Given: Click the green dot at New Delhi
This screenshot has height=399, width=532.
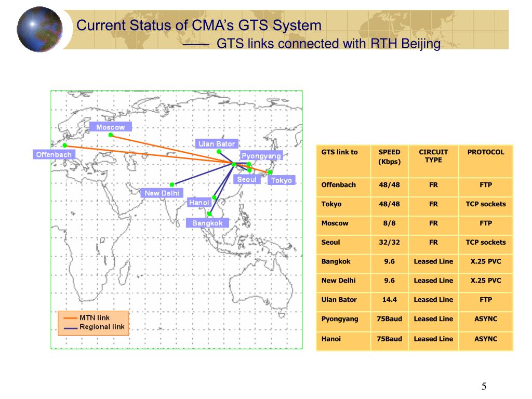Looking at the screenshot, I should [x=172, y=184].
